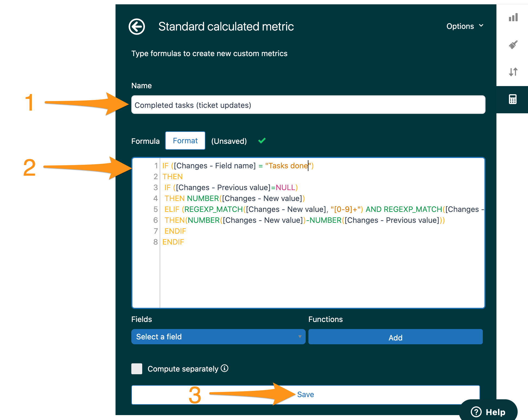Switch to the Format tab
This screenshot has height=420, width=528.
tap(185, 141)
